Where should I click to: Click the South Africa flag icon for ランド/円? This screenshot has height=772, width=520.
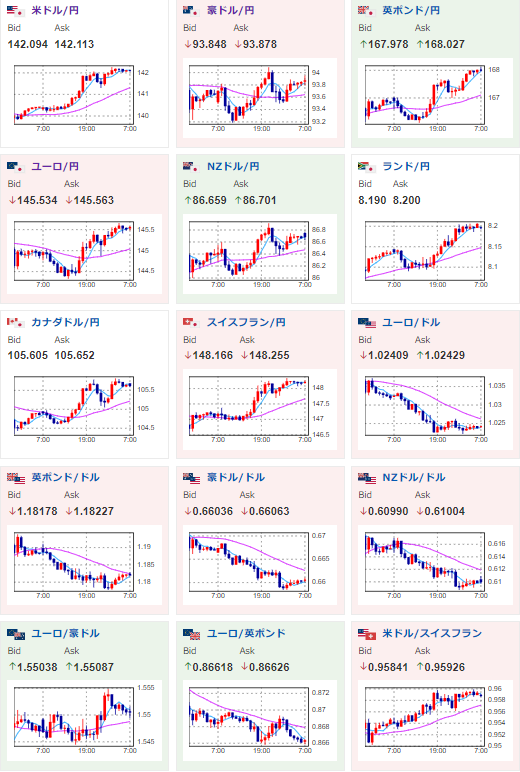pos(366,166)
